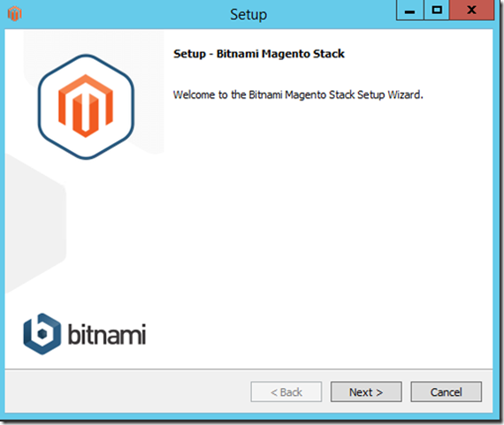Close the Setup window with the X
This screenshot has height=425, width=504.
[471, 11]
